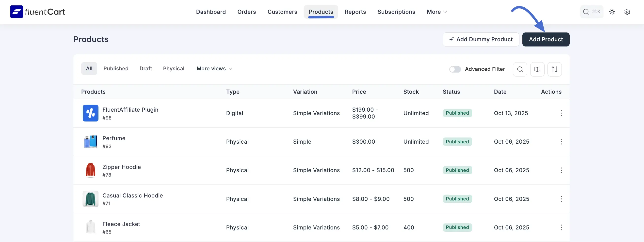The width and height of the screenshot is (644, 242).
Task: Open the global search with ⌘K icon
Action: pos(592,12)
